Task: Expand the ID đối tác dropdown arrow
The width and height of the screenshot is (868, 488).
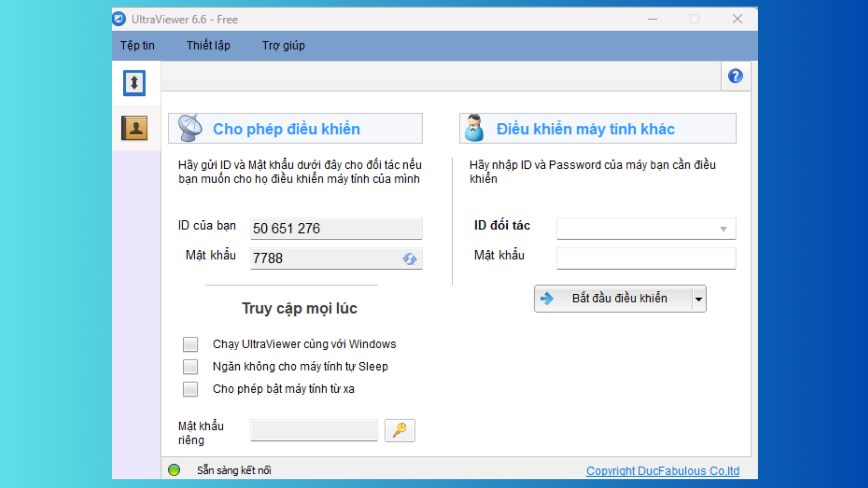Action: tap(723, 229)
